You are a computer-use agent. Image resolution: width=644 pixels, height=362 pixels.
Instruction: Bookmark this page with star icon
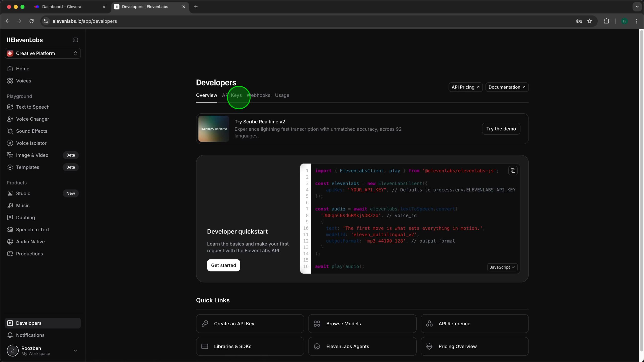tap(590, 21)
